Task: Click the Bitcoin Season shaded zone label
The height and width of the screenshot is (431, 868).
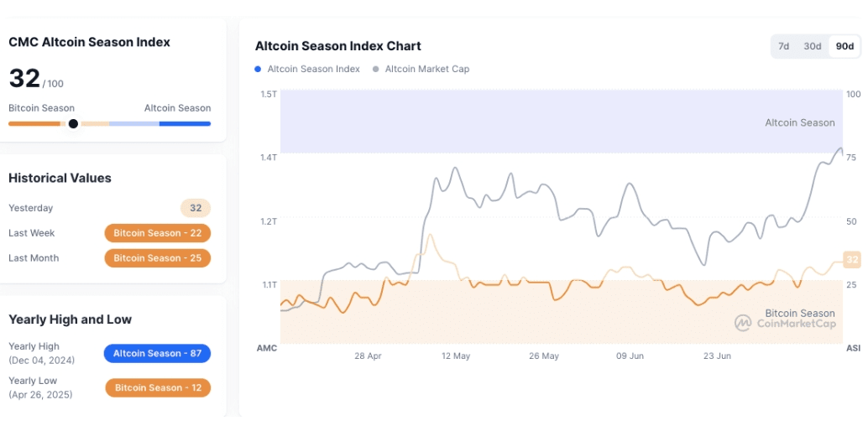Action: [799, 314]
